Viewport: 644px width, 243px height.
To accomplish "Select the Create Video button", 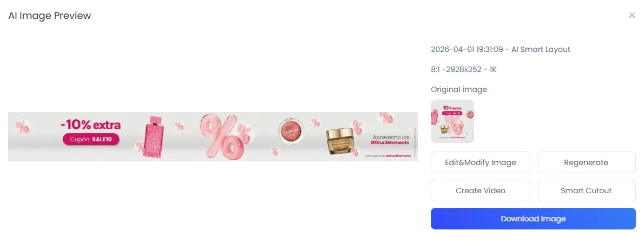I will click(x=480, y=191).
